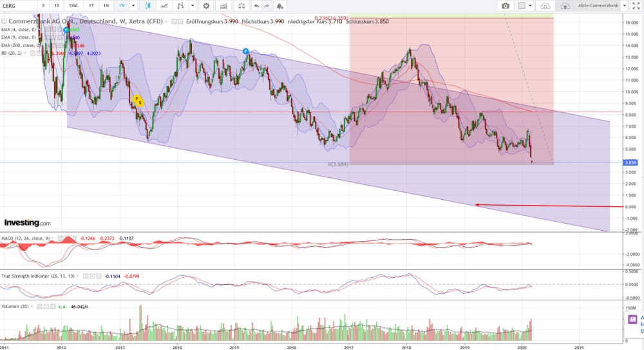Open Volumen indicator settings
This screenshot has width=644, height=350.
46,306
